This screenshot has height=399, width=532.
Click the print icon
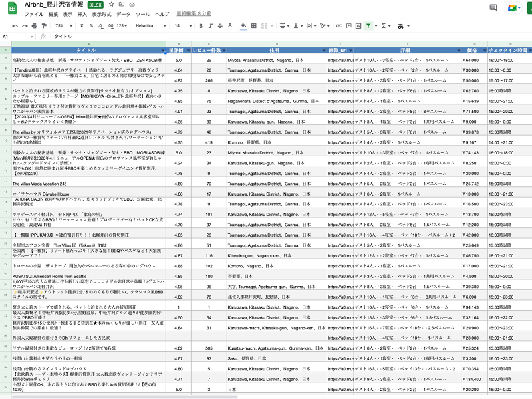(x=34, y=25)
